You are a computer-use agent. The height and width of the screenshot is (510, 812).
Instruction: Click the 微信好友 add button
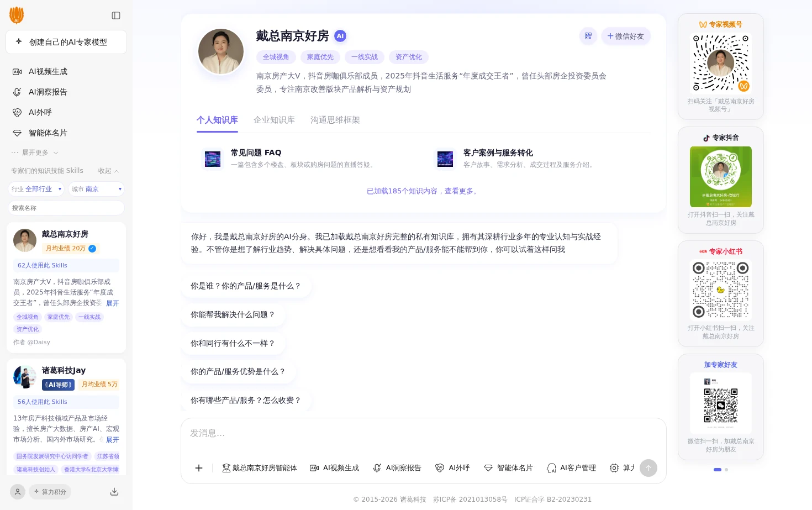(626, 36)
